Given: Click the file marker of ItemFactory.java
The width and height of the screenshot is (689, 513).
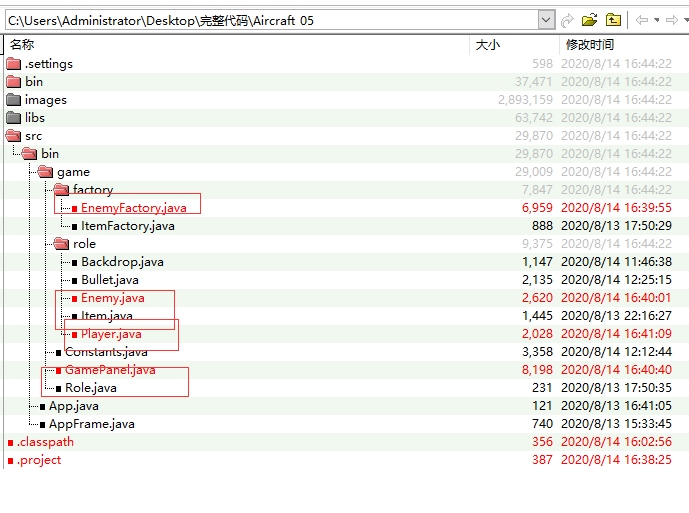Looking at the screenshot, I should click(x=74, y=227).
